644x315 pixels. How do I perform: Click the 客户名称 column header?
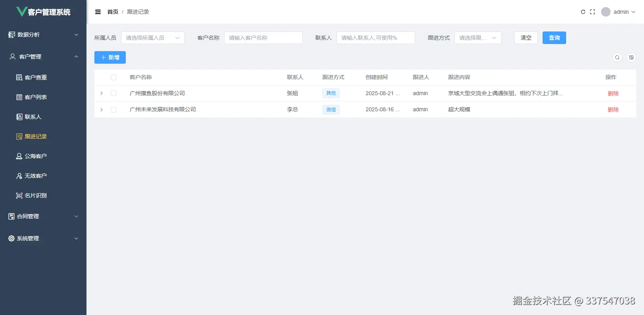click(141, 77)
